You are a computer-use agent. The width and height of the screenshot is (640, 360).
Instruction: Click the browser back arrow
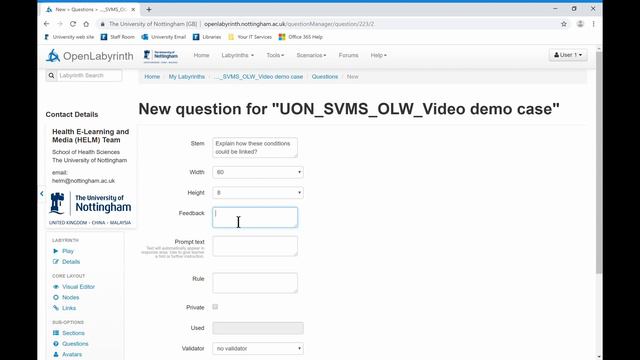(47, 24)
